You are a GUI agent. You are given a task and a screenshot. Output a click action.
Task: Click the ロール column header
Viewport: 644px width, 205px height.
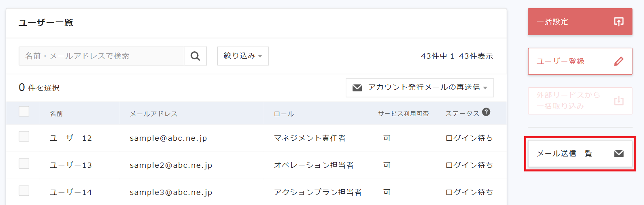click(284, 114)
